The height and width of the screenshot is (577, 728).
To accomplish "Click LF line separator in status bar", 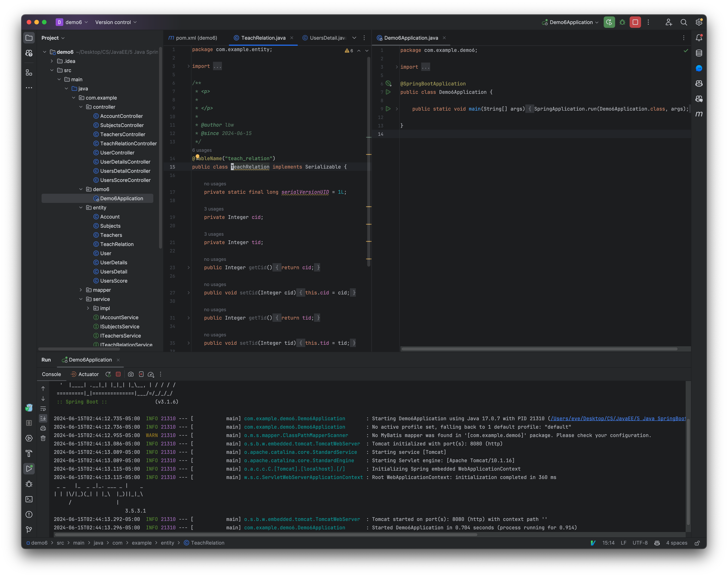I will (623, 543).
